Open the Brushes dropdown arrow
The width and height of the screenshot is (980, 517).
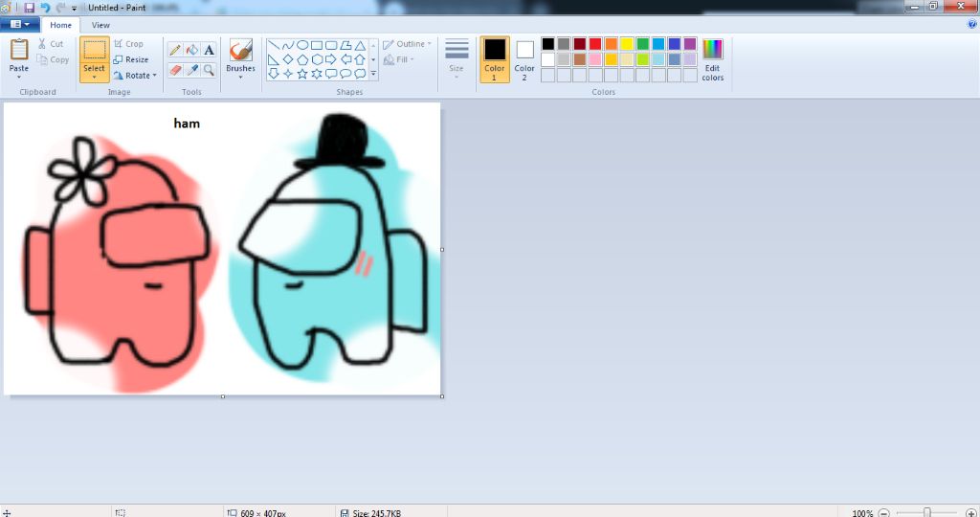(x=240, y=77)
